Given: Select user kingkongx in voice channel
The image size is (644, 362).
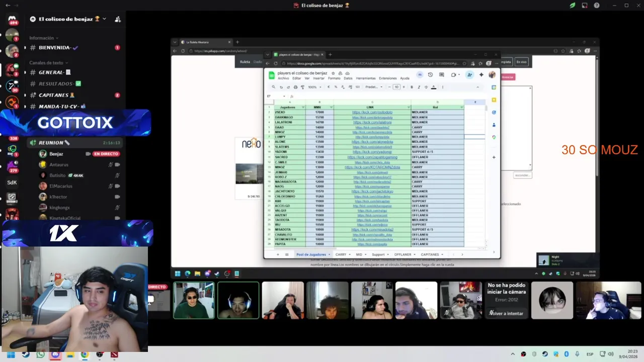Looking at the screenshot, I should point(59,208).
